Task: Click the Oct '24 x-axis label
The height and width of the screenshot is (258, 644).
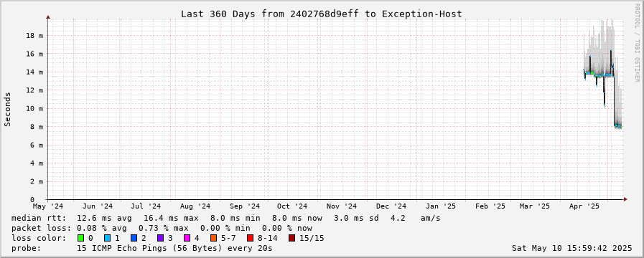Action: coord(292,206)
